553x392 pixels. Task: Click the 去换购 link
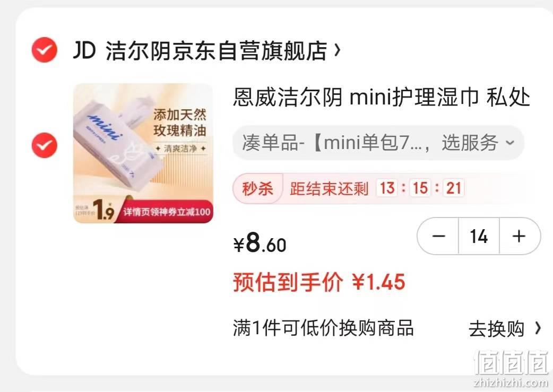(x=496, y=329)
